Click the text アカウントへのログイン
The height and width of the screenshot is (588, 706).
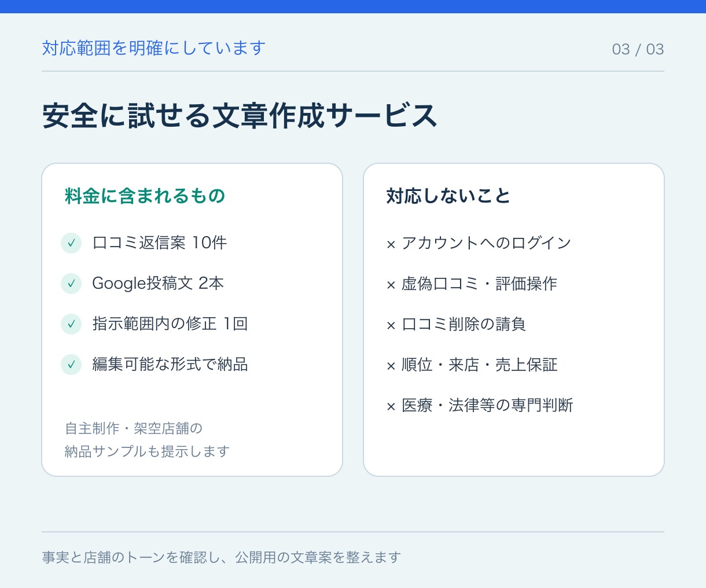coord(487,243)
